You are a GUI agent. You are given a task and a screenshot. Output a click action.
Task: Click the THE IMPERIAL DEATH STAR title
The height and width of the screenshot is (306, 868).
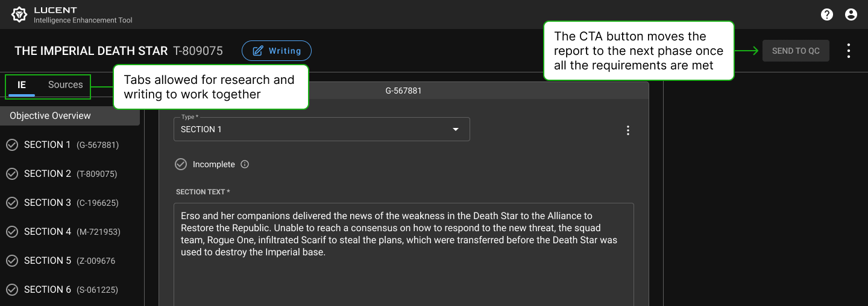pos(91,51)
